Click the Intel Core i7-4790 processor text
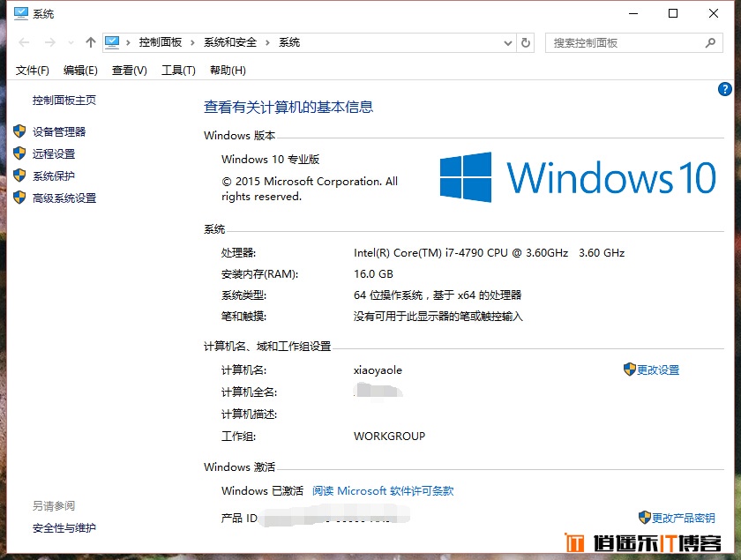This screenshot has width=741, height=560. [489, 253]
